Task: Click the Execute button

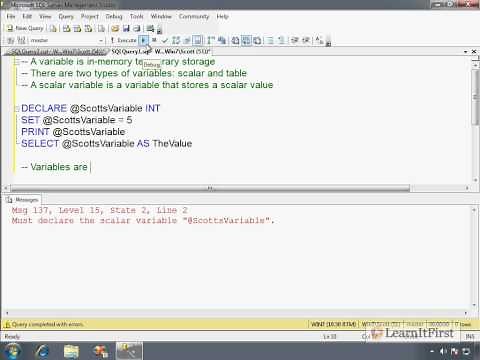Action: (x=123, y=40)
